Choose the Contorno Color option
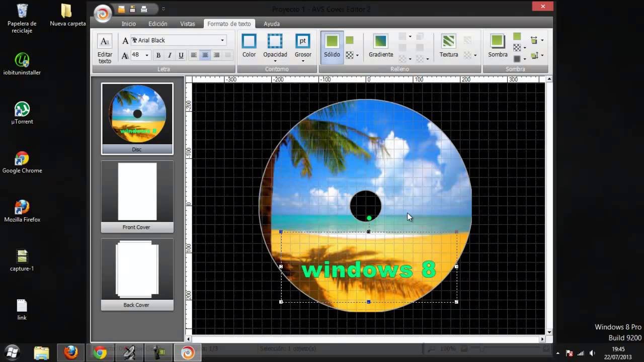 249,46
